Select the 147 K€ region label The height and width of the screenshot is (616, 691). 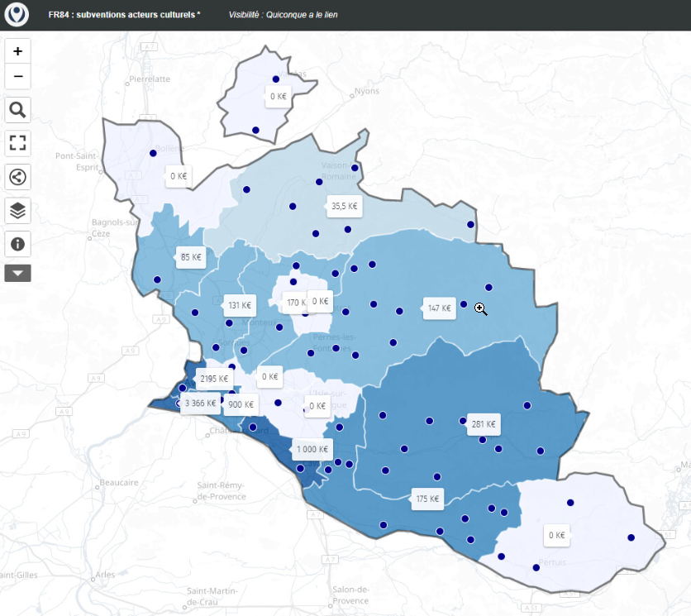[x=440, y=308]
